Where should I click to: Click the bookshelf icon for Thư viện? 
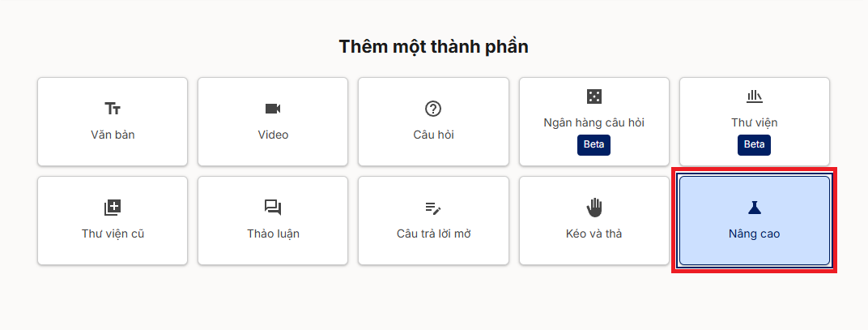click(x=754, y=96)
